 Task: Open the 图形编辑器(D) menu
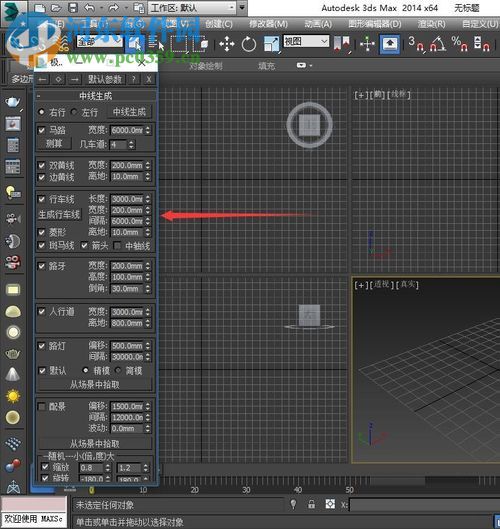pyautogui.click(x=375, y=24)
